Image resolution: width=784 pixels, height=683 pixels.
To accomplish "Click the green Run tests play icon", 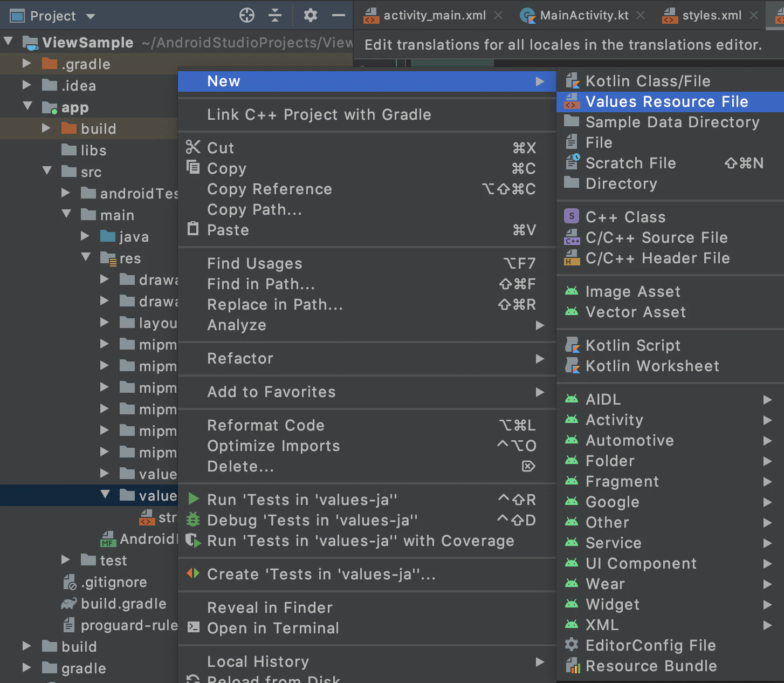I will click(x=194, y=500).
